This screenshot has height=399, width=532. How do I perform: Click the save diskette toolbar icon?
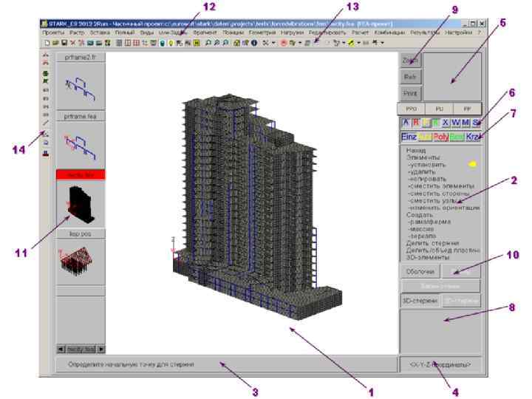[64, 43]
